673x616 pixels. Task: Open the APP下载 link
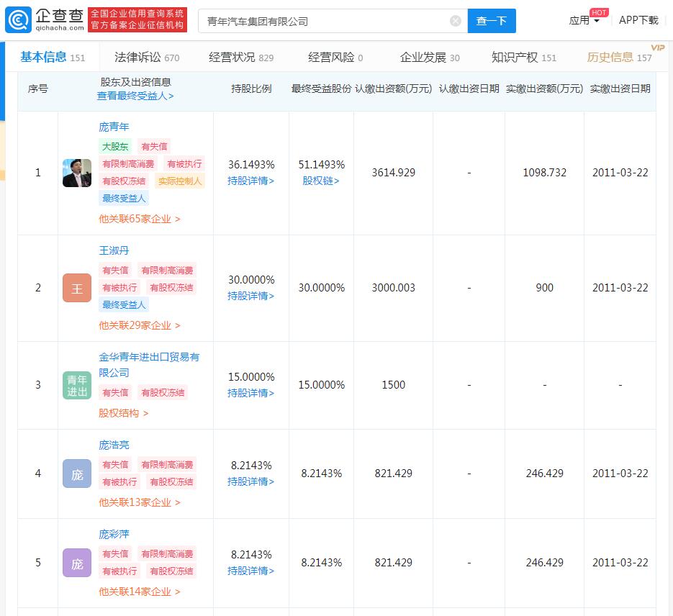pyautogui.click(x=638, y=20)
